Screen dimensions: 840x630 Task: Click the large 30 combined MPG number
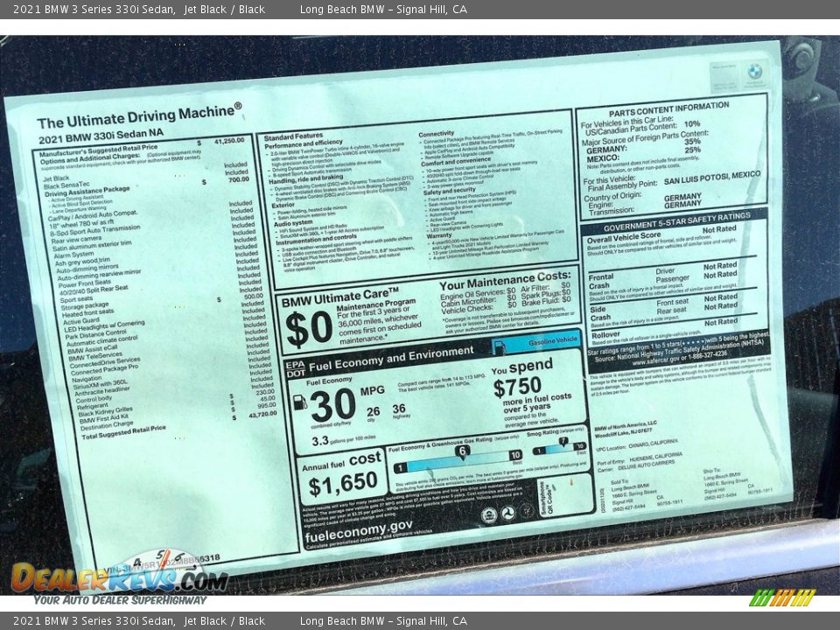(x=332, y=405)
